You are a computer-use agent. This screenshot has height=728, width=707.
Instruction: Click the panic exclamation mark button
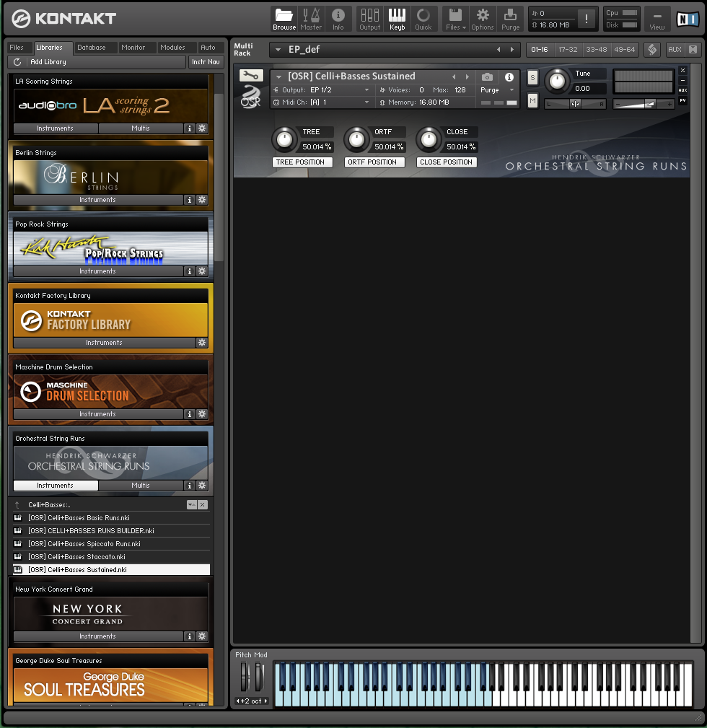pos(587,19)
